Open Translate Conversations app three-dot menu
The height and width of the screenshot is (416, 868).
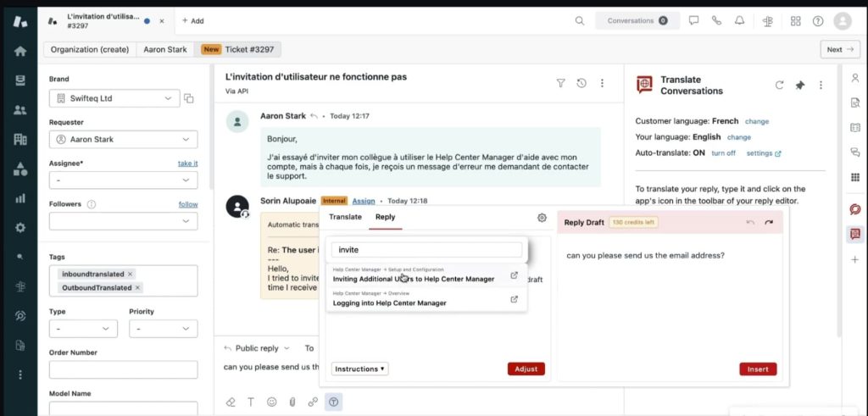[821, 86]
